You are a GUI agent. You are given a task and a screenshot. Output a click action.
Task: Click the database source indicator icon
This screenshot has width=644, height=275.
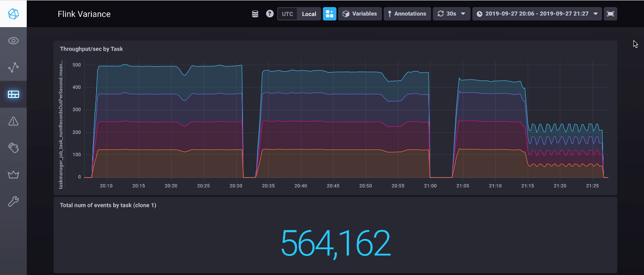255,14
